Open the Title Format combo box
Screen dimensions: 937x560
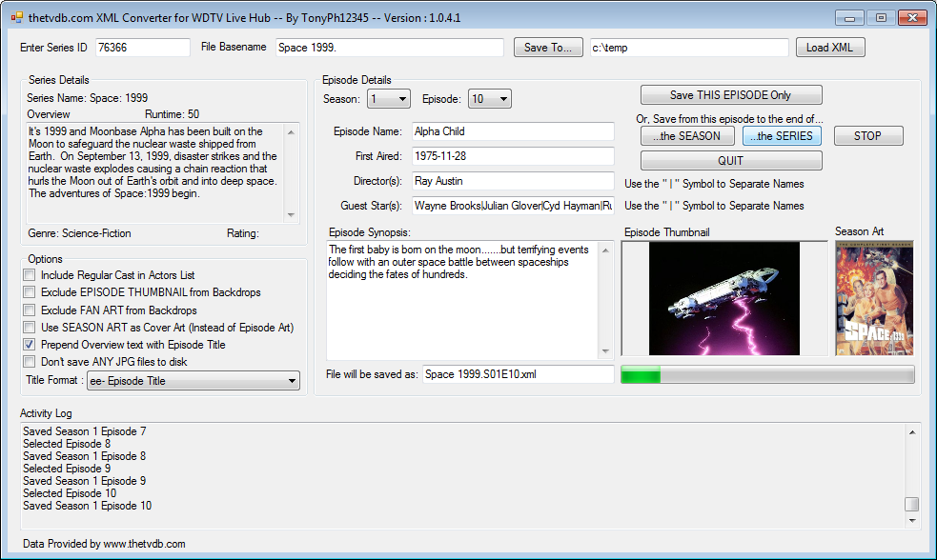pos(193,380)
